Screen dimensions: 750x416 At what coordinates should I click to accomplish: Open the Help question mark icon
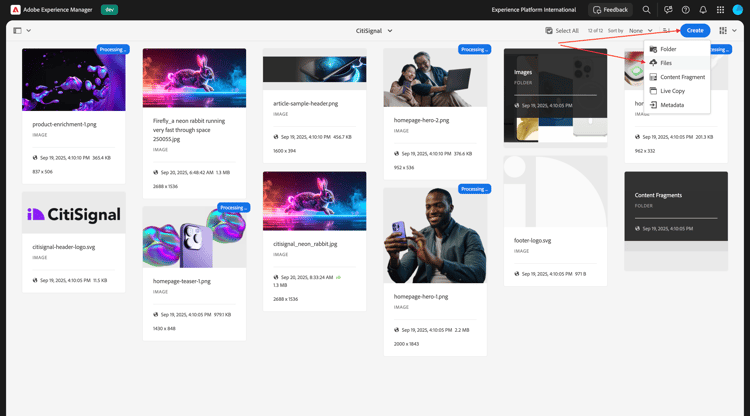pos(685,10)
